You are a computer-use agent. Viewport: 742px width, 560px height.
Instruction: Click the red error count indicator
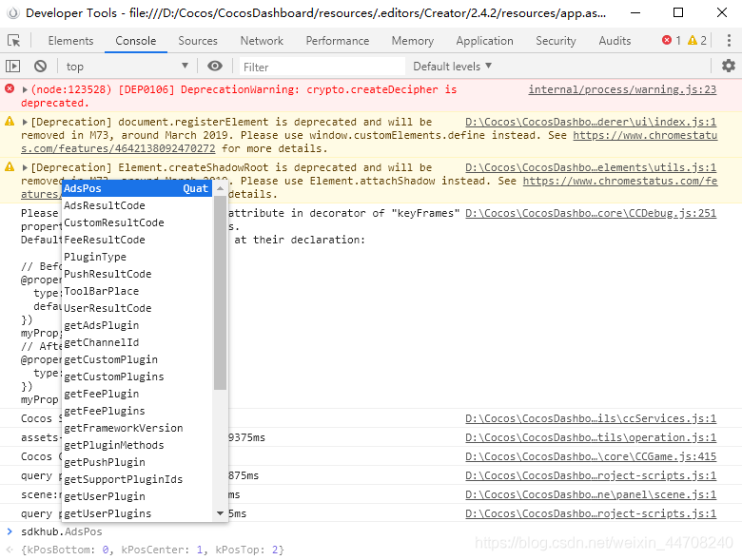click(x=672, y=41)
